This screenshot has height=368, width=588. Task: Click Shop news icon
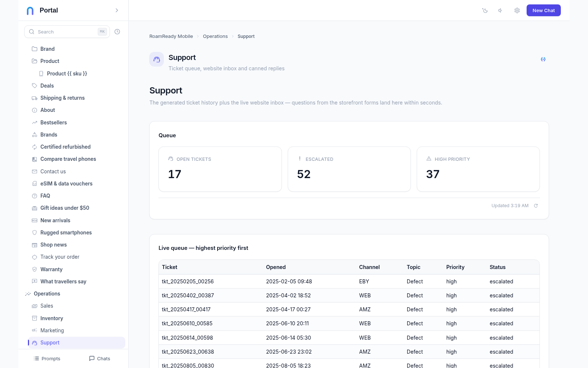click(x=35, y=245)
